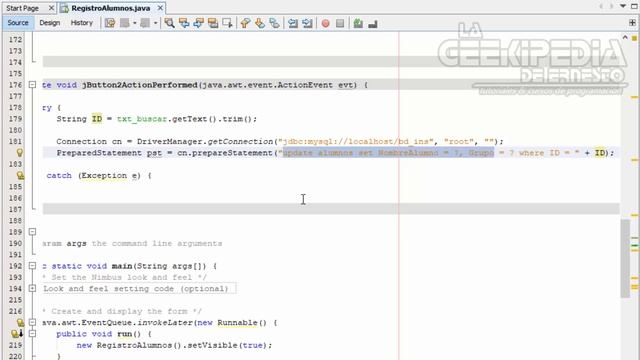The image size is (640, 360).
Task: Click collapsed 'Look and feel setting code' text
Action: point(136,289)
